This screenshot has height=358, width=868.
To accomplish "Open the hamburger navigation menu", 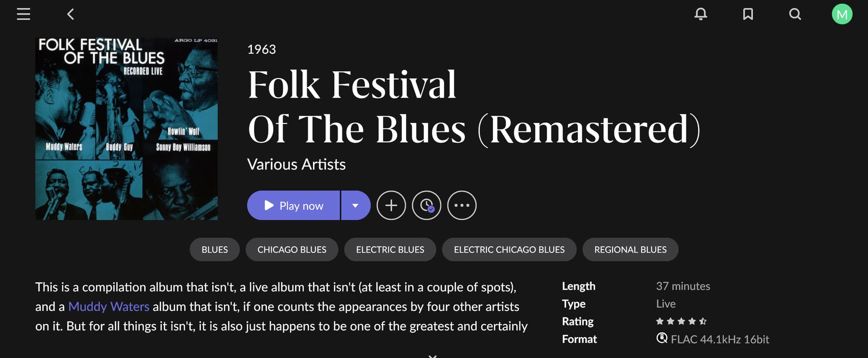I will click(x=24, y=14).
